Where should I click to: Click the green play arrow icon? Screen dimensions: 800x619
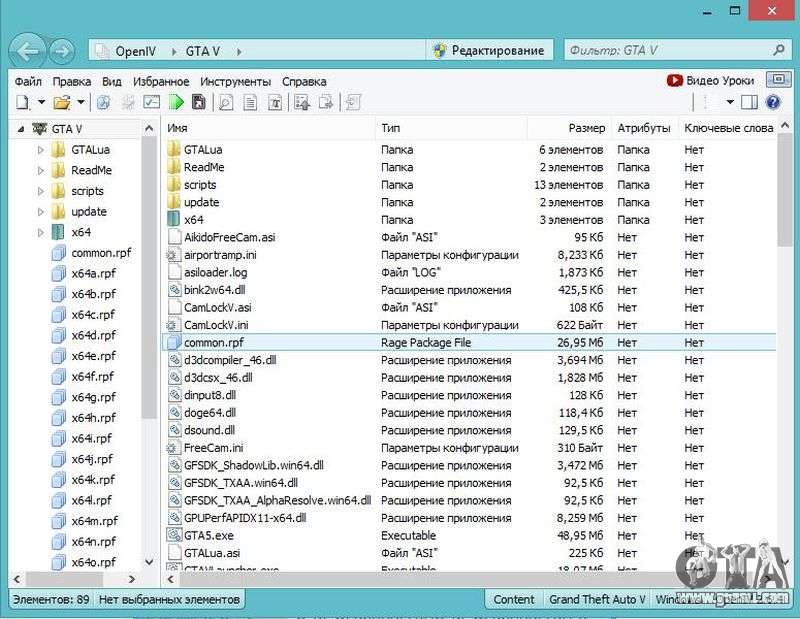point(176,102)
